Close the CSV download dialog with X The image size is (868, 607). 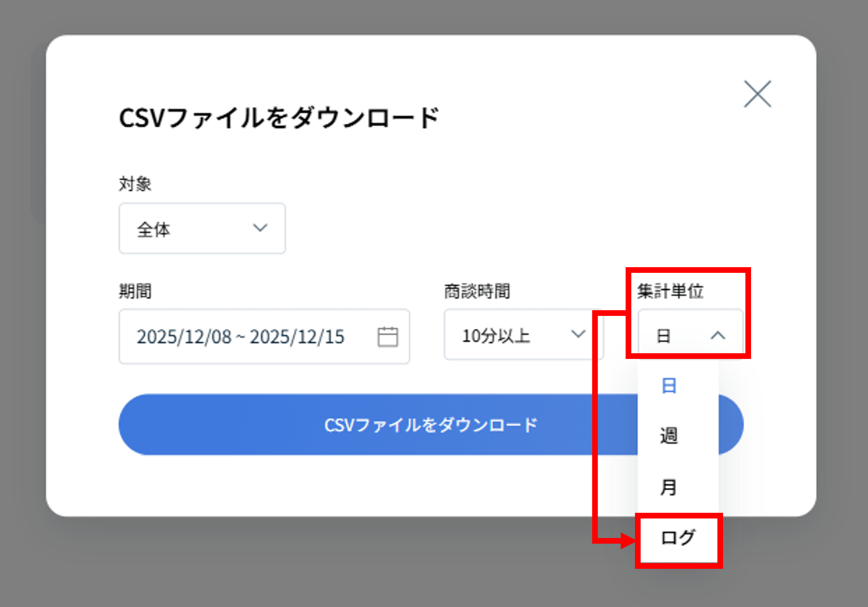(x=757, y=94)
